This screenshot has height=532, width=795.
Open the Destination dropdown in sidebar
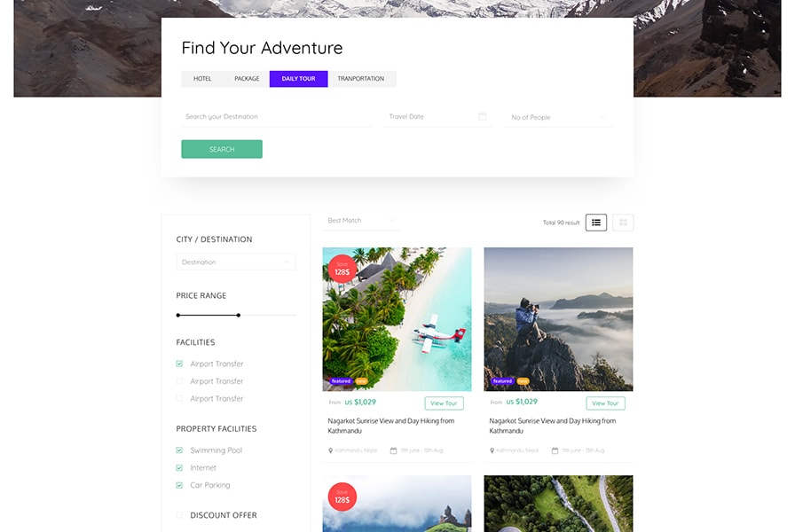point(236,262)
